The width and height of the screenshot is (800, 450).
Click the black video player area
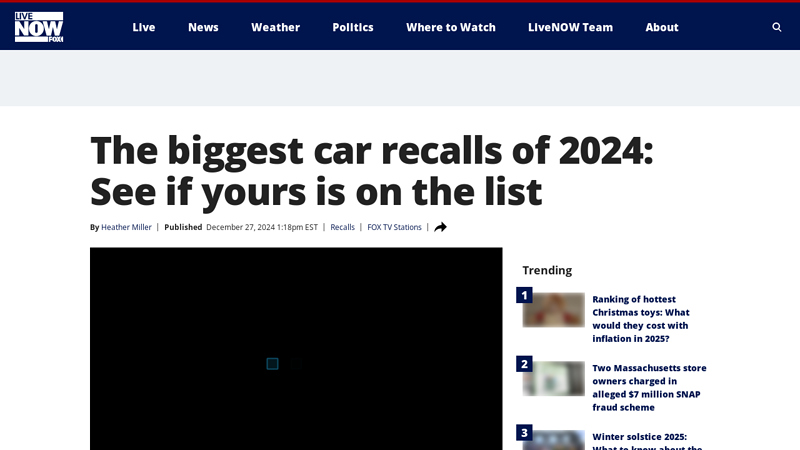click(296, 349)
